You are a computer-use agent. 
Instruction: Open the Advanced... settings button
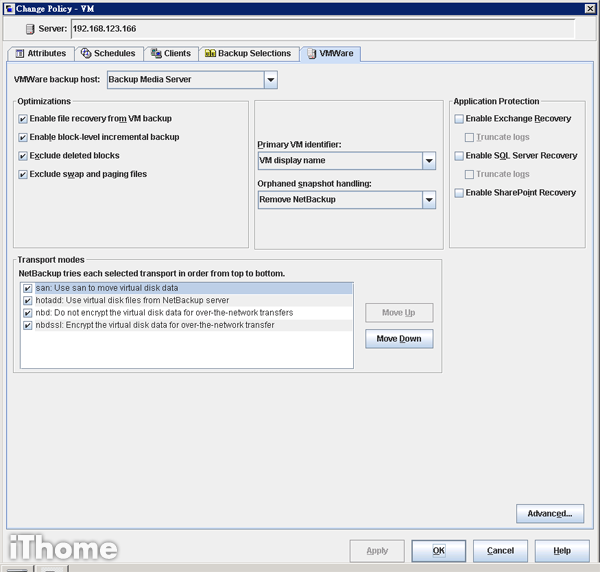(550, 513)
